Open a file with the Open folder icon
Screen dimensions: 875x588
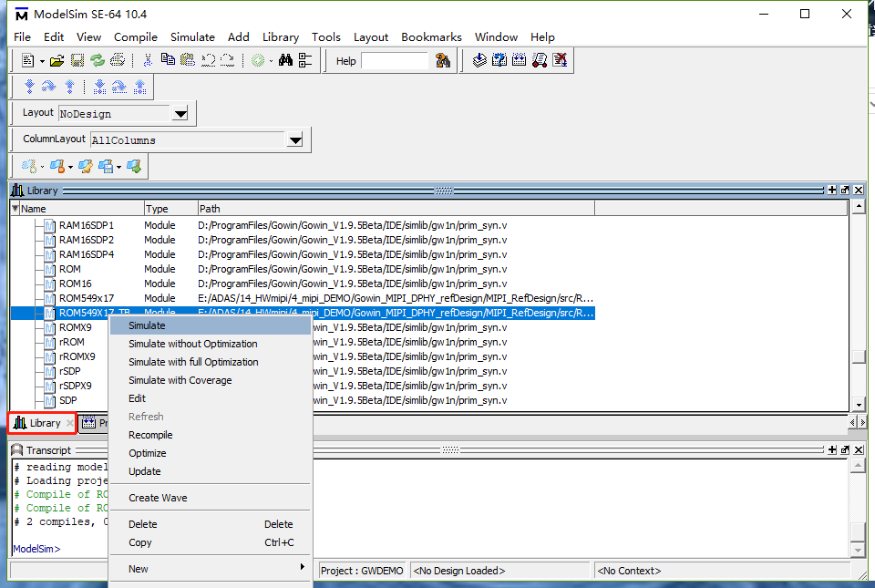[57, 60]
